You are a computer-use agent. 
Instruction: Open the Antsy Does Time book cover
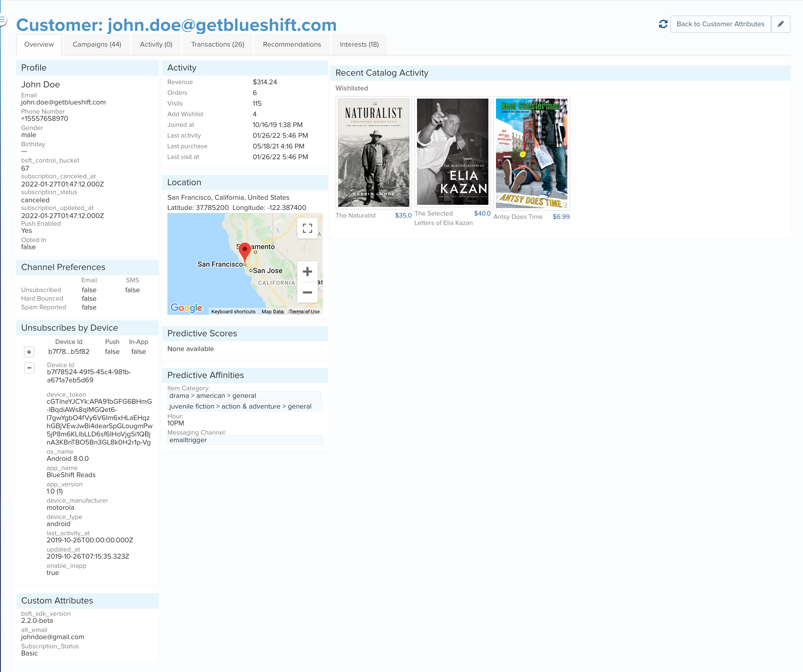(531, 153)
